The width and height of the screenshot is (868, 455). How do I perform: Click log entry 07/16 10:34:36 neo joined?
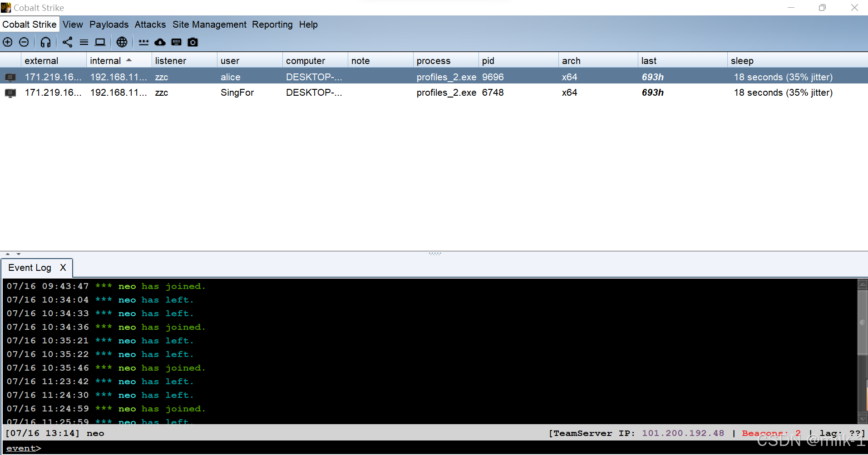click(x=106, y=327)
